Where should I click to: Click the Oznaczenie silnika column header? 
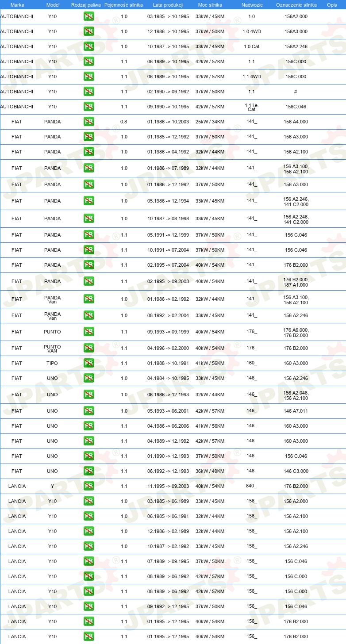point(296,5)
